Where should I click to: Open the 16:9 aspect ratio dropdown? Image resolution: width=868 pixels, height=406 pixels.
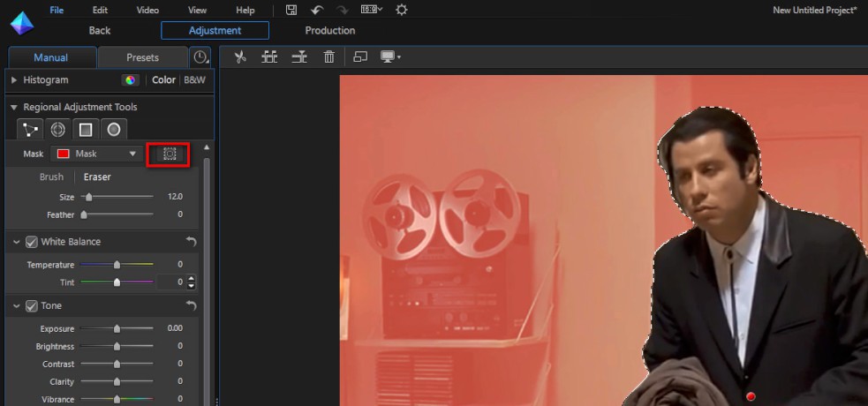372,10
